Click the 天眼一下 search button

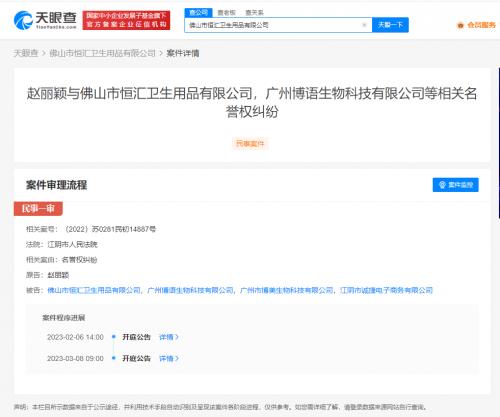pos(390,25)
